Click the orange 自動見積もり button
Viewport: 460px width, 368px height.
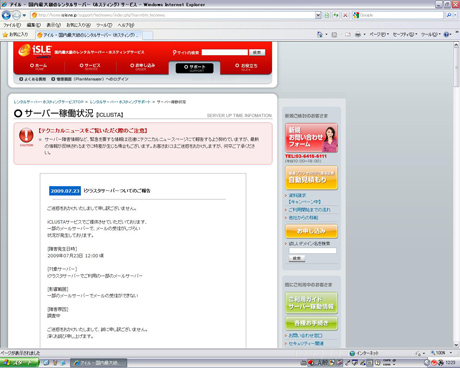pyautogui.click(x=311, y=178)
